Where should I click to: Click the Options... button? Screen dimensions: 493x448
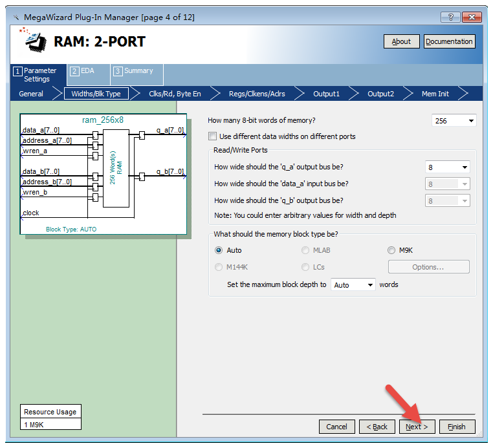[428, 267]
